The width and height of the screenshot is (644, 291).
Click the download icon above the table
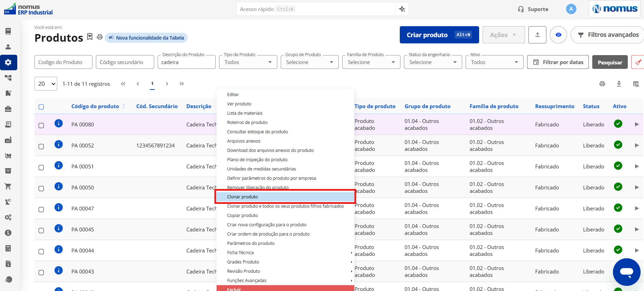[x=619, y=84]
